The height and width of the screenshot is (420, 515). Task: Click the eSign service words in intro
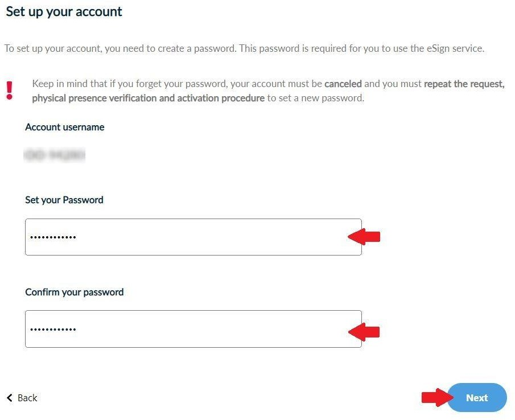click(x=454, y=48)
